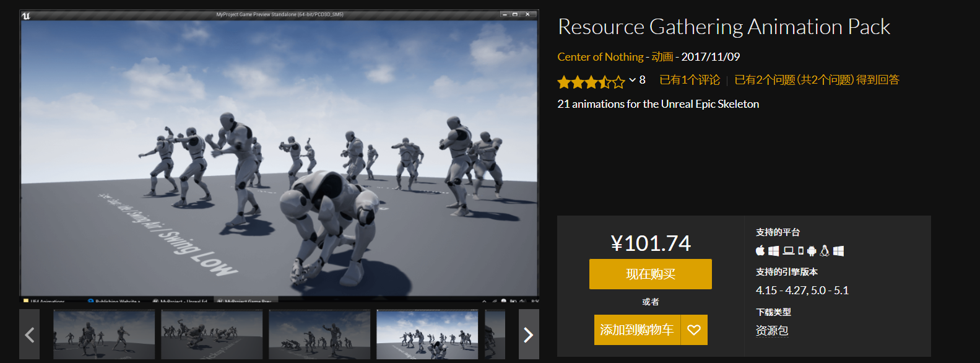Select the bright blue-sky thumbnail
Screen dimensions: 980x363
(x=427, y=335)
